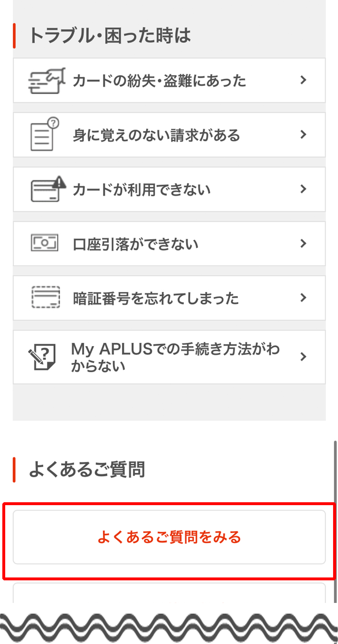338x644 pixels.
Task: Tap the 暗証番号を忘れてしまった text
Action: tap(156, 299)
